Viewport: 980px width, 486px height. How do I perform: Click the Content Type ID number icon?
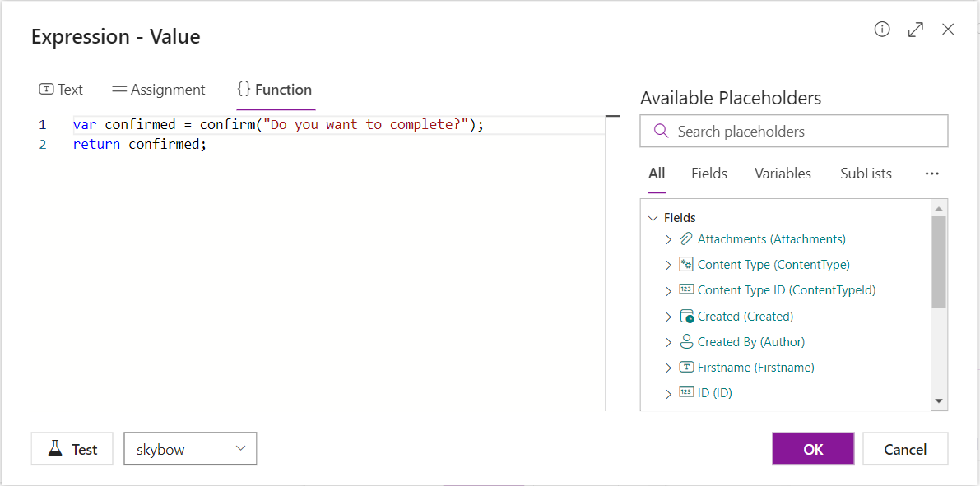[x=686, y=289]
